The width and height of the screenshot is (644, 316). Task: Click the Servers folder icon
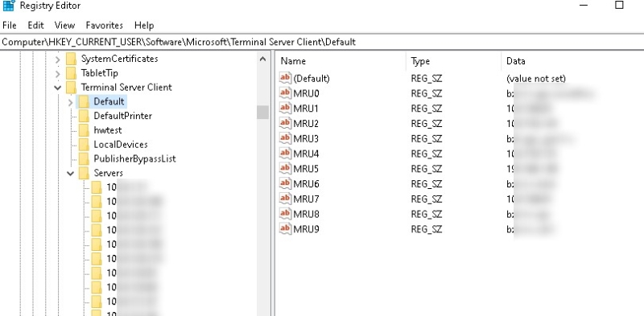[84, 173]
